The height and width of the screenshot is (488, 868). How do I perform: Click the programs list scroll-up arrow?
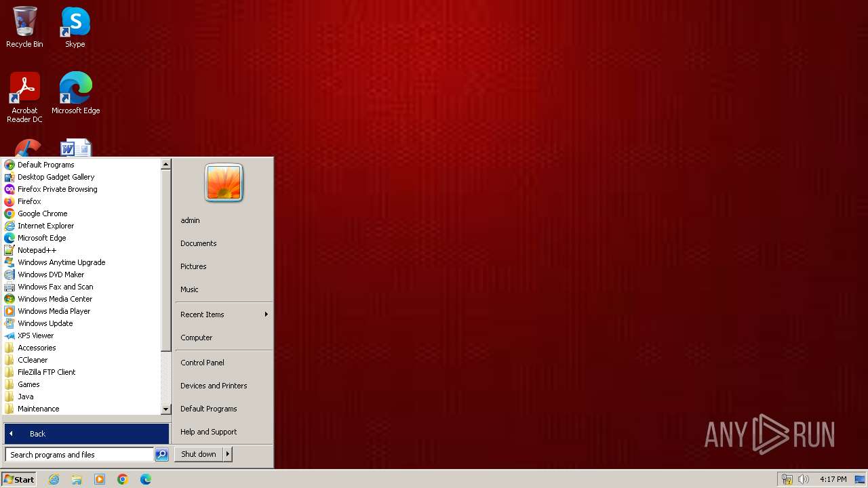click(x=165, y=165)
